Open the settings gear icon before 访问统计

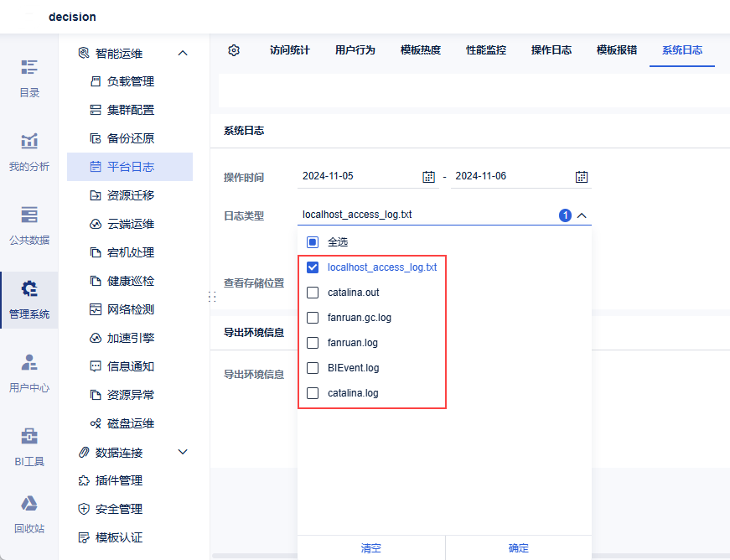point(234,50)
